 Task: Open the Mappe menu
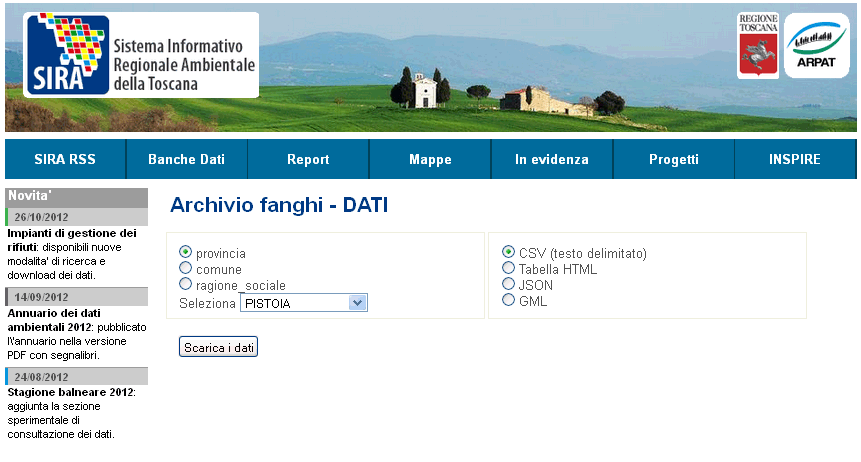[430, 159]
